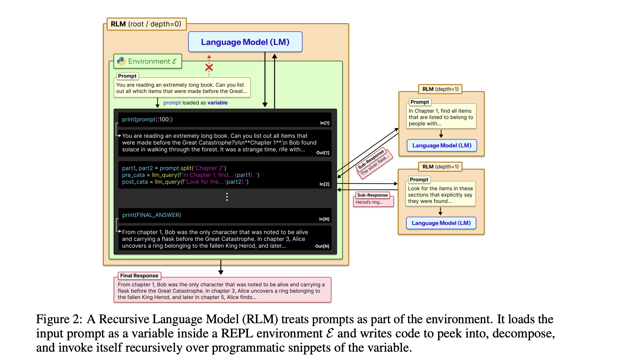Click the lower 'RLM (depth=1)' label
The height and width of the screenshot is (364, 619).
click(440, 167)
